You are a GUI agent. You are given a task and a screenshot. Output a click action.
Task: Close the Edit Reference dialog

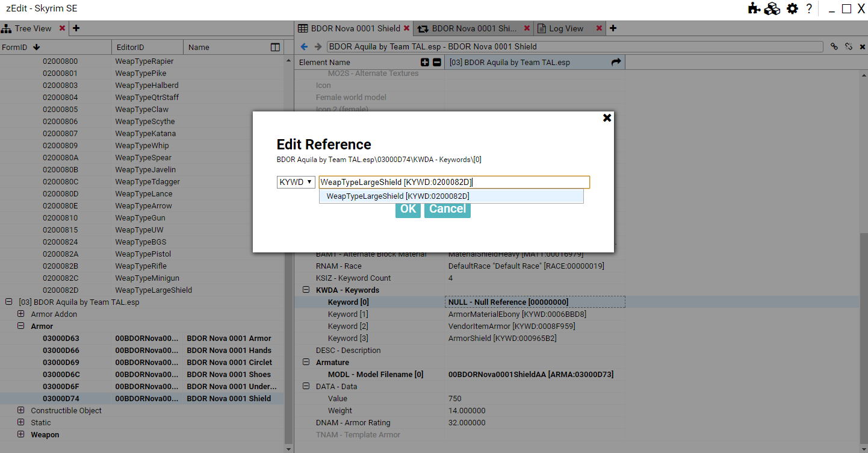[x=607, y=118]
